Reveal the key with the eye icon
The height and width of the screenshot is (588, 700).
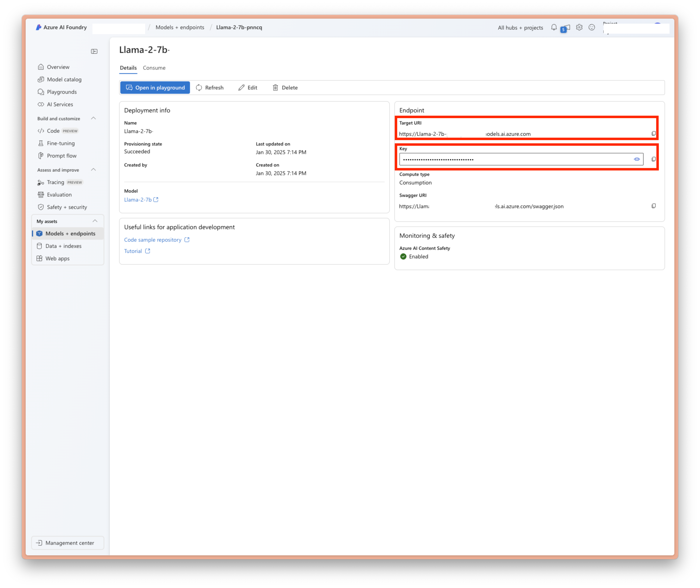(637, 159)
